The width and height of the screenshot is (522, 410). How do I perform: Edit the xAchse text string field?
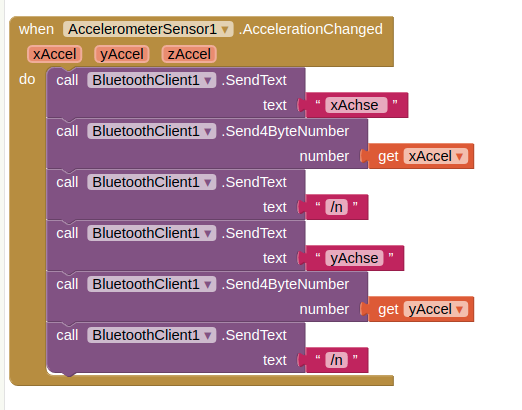[x=356, y=105]
